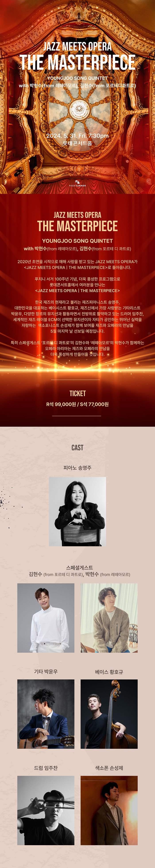Open 박현수's photo in beige cardigan
Image resolution: width=155 pixels, height=868 pixels.
[109, 618]
